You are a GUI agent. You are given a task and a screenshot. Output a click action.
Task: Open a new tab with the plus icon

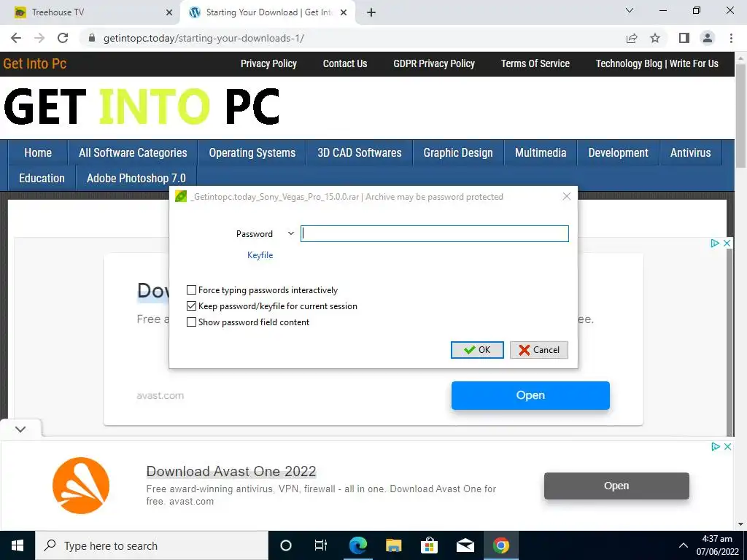pos(371,13)
